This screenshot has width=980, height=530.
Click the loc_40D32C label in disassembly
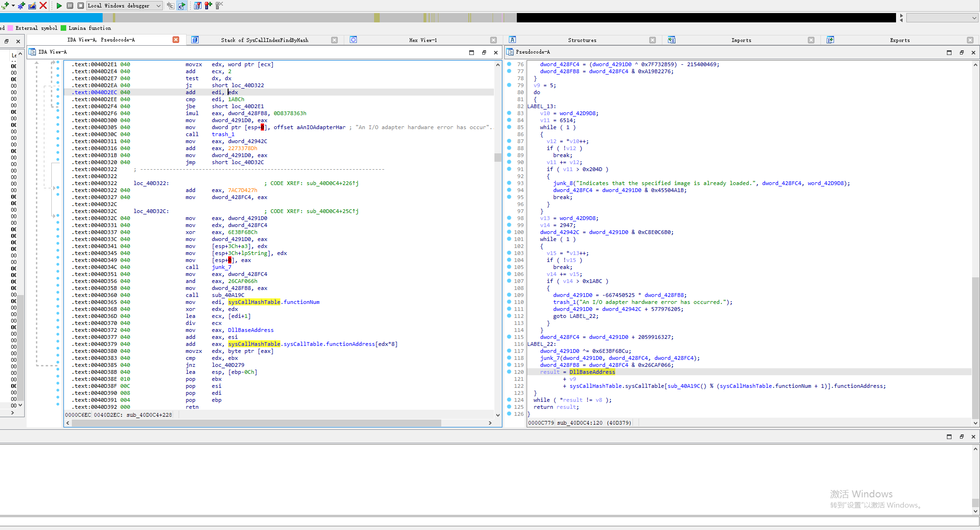point(151,211)
